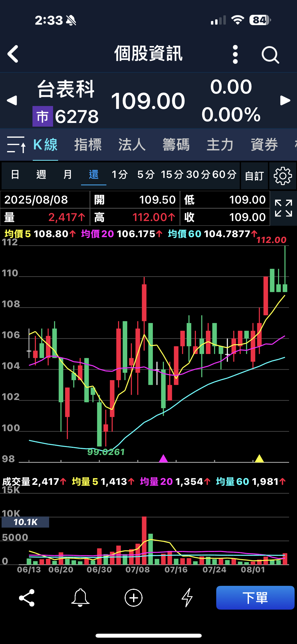
Task: Select the 1分 interval
Action: click(120, 174)
